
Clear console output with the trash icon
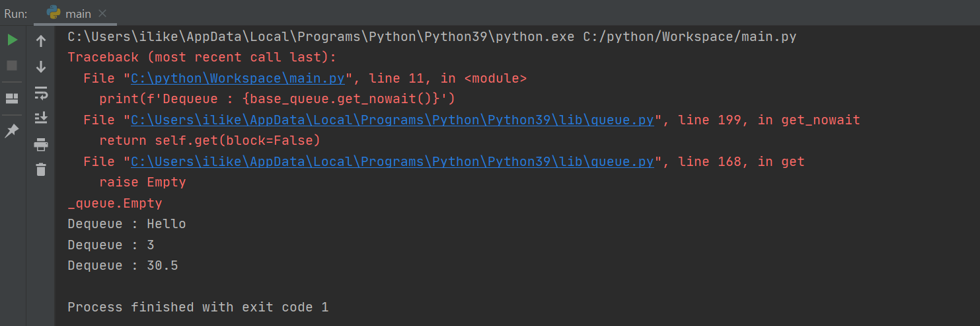point(41,170)
